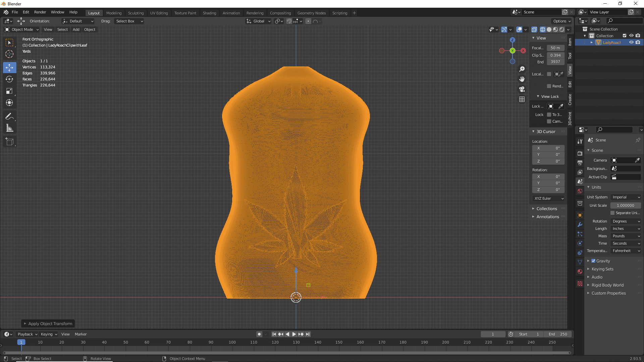Image resolution: width=644 pixels, height=362 pixels.
Task: Open the Sculpting workspace tab
Action: (x=136, y=12)
